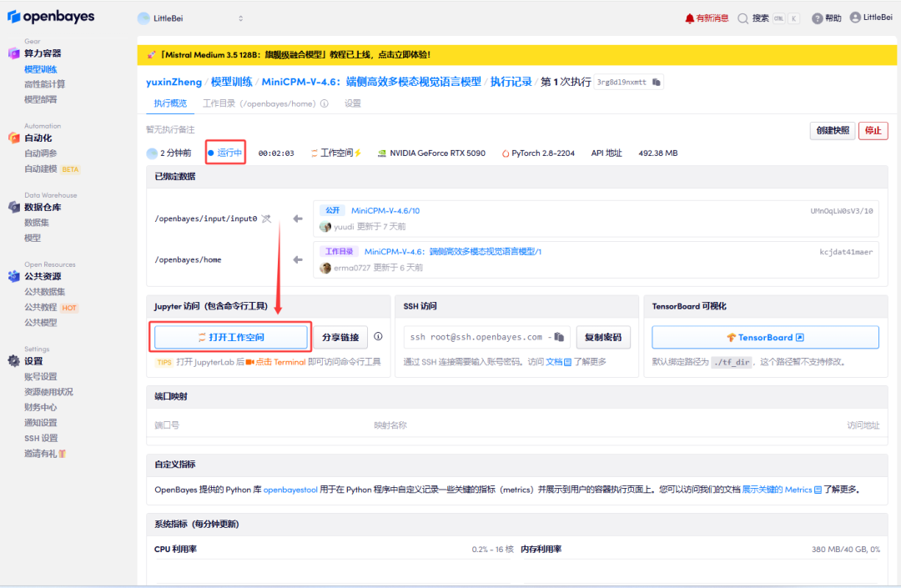Image resolution: width=901 pixels, height=588 pixels.
Task: Go to the 模型训练 breadcrumb link
Action: coord(232,82)
